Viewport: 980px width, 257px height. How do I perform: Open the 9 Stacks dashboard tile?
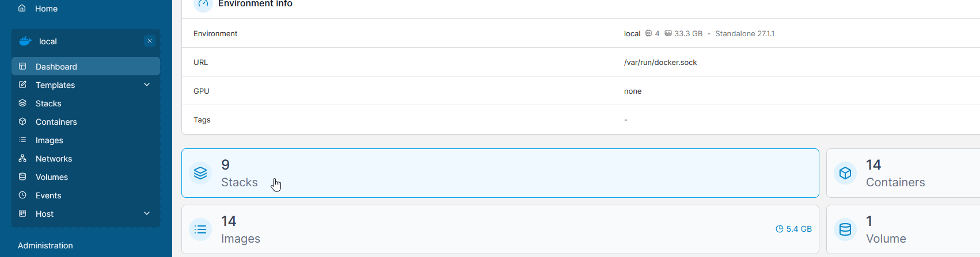point(500,173)
